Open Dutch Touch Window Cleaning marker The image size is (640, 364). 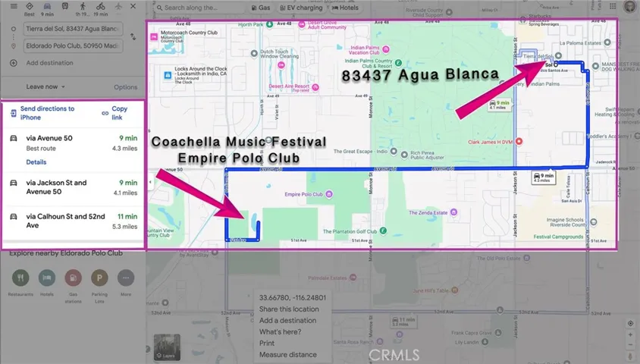(x=254, y=53)
